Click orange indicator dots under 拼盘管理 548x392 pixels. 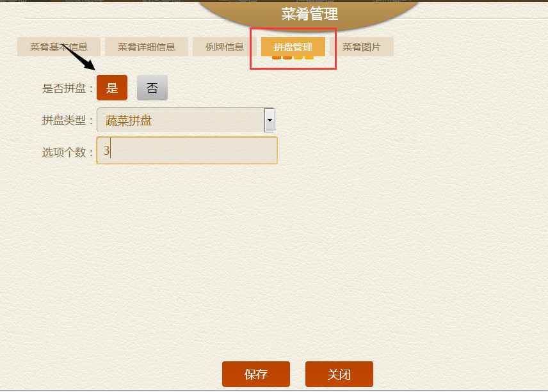click(x=293, y=58)
